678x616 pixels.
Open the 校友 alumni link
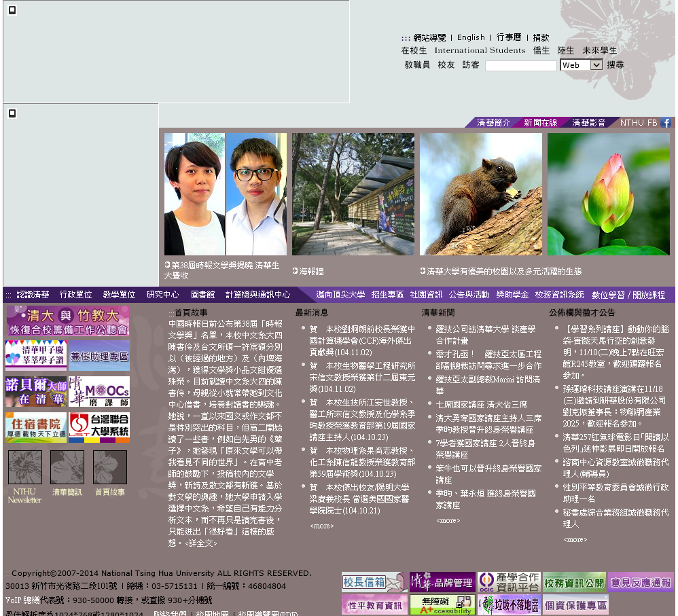(446, 65)
